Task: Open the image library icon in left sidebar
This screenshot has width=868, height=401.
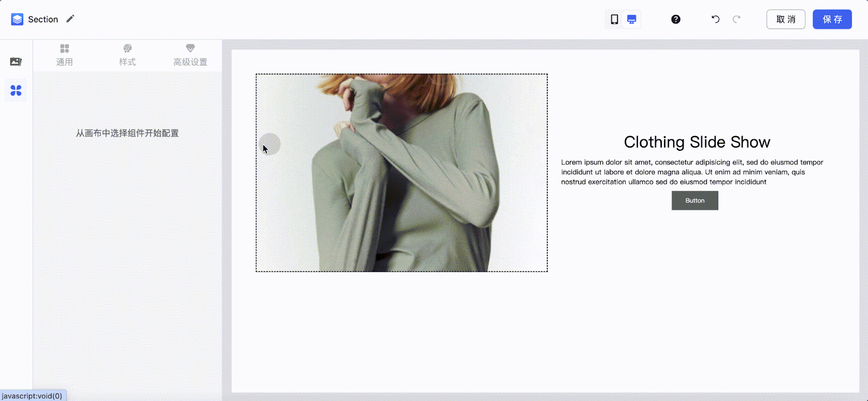Action: (16, 61)
